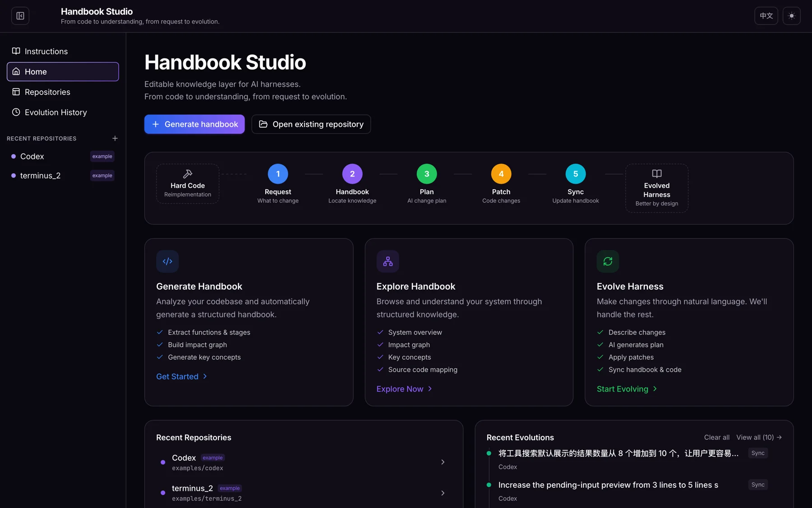This screenshot has width=812, height=508.
Task: Click Clear all in Recent Evolutions
Action: 717,438
